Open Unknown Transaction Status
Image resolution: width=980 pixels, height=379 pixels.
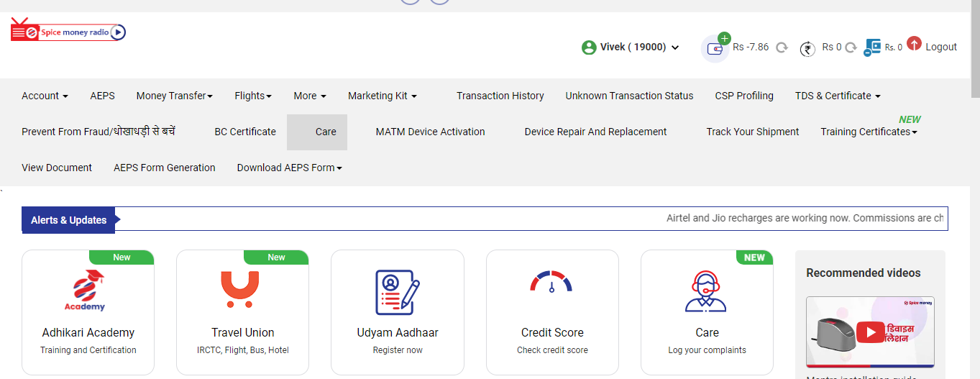[x=629, y=96]
